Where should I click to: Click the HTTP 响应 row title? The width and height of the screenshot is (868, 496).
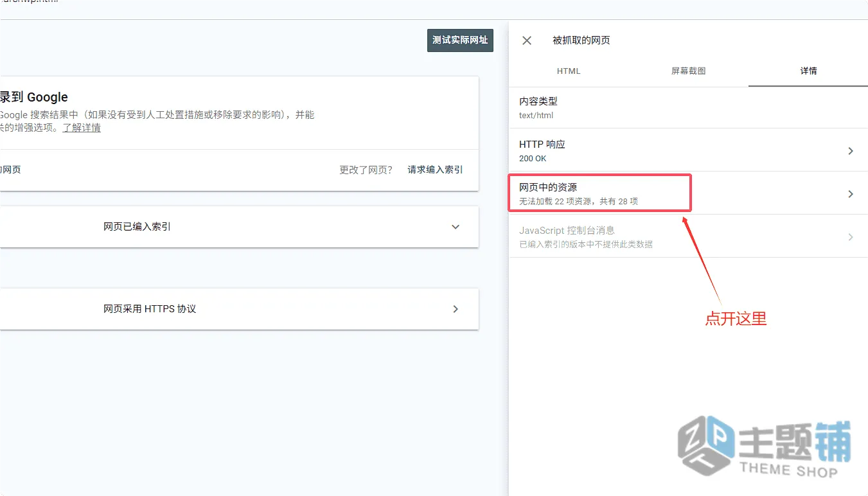(542, 145)
